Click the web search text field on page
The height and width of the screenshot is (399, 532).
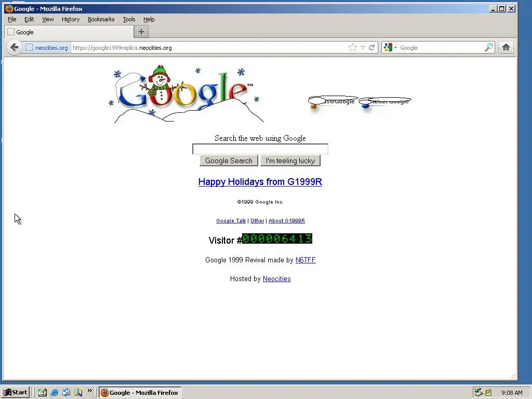coord(260,149)
